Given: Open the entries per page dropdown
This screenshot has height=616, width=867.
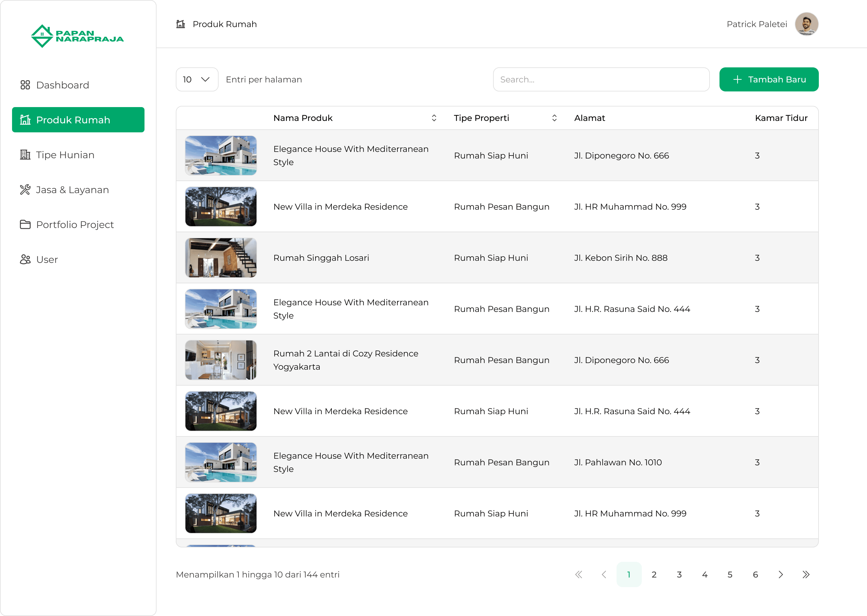Looking at the screenshot, I should 197,80.
